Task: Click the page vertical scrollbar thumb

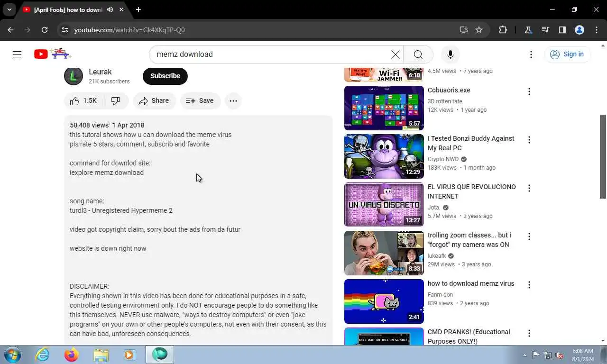Action: click(603, 156)
